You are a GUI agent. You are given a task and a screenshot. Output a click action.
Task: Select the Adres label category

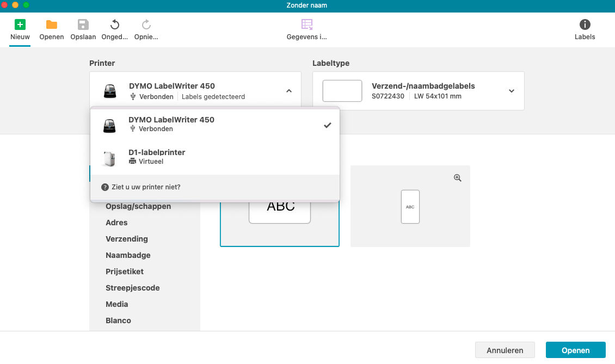click(x=116, y=223)
